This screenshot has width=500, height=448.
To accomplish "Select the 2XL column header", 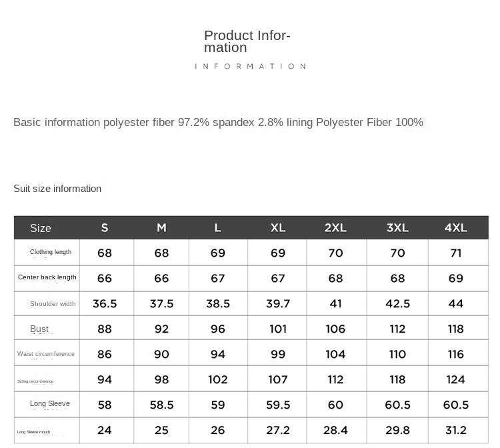I will [x=335, y=228].
